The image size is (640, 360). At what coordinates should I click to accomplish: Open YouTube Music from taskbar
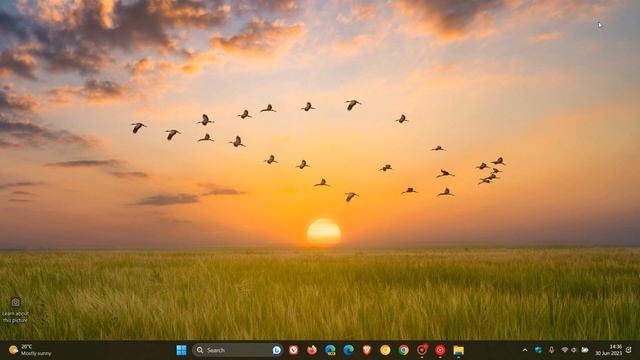click(440, 350)
